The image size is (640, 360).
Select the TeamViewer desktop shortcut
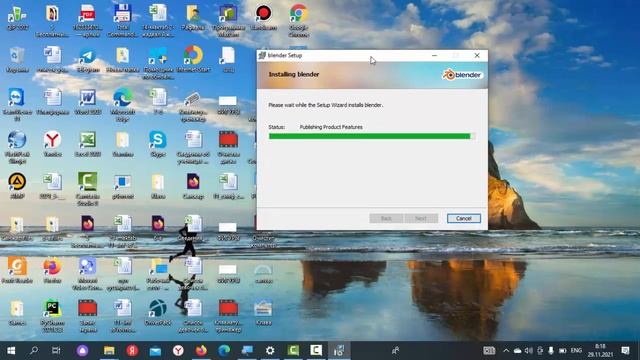click(17, 104)
